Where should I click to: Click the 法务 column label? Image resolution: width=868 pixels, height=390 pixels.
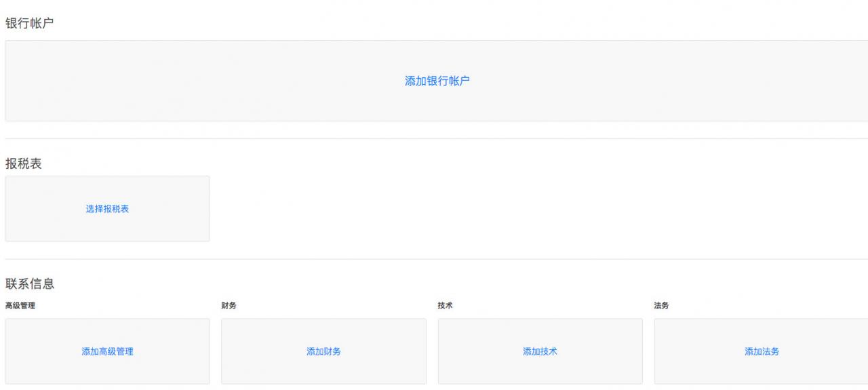pyautogui.click(x=661, y=306)
